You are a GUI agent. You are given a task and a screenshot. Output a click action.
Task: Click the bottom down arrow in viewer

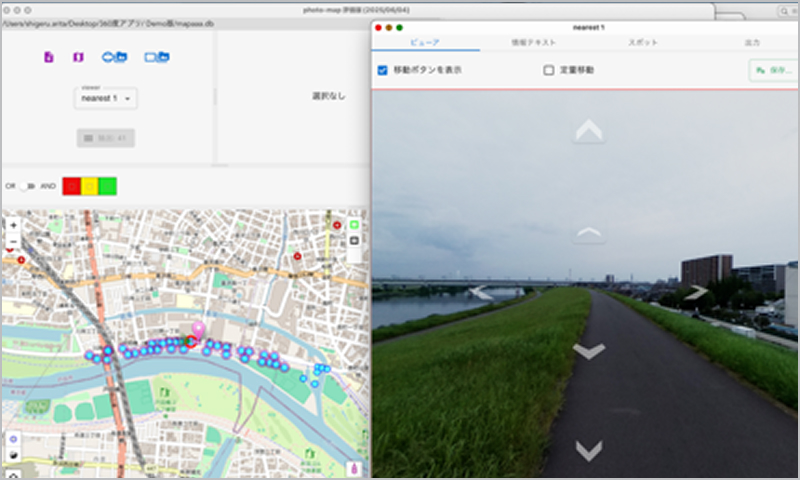589,451
